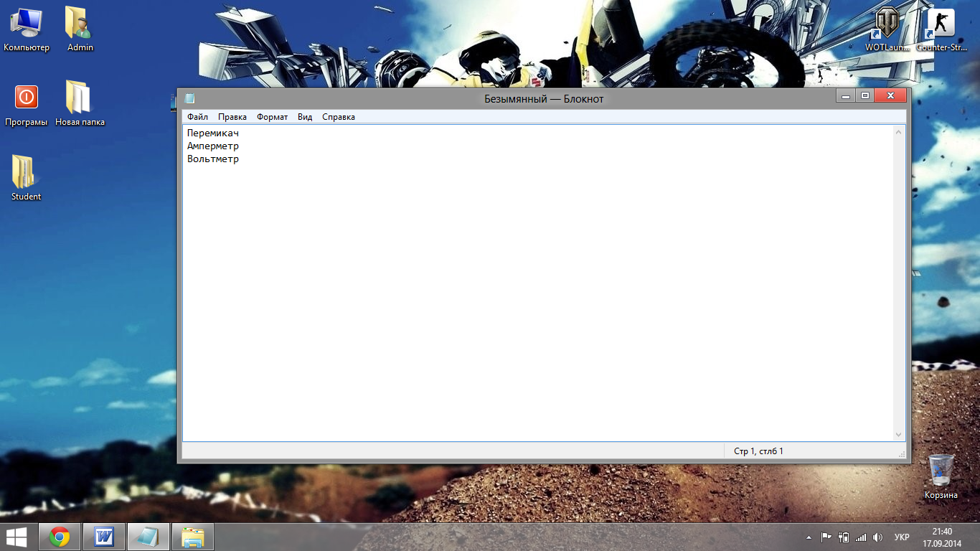Click the Action Center flag icon

(x=826, y=537)
